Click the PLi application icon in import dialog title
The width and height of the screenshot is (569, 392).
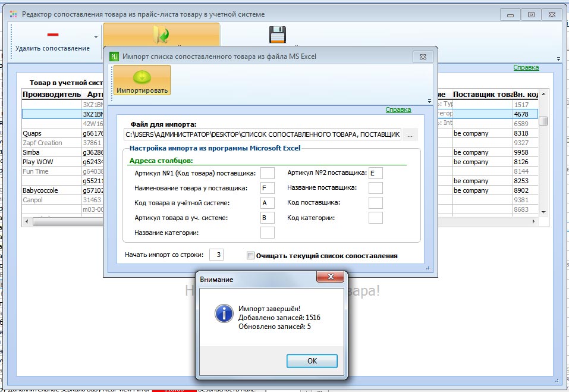click(x=114, y=57)
